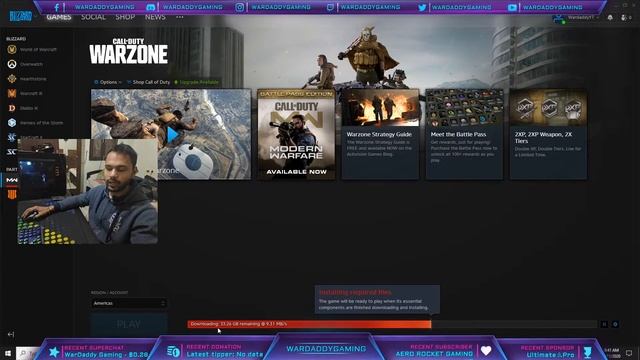
Task: Select the Diablo III icon
Action: (12, 108)
